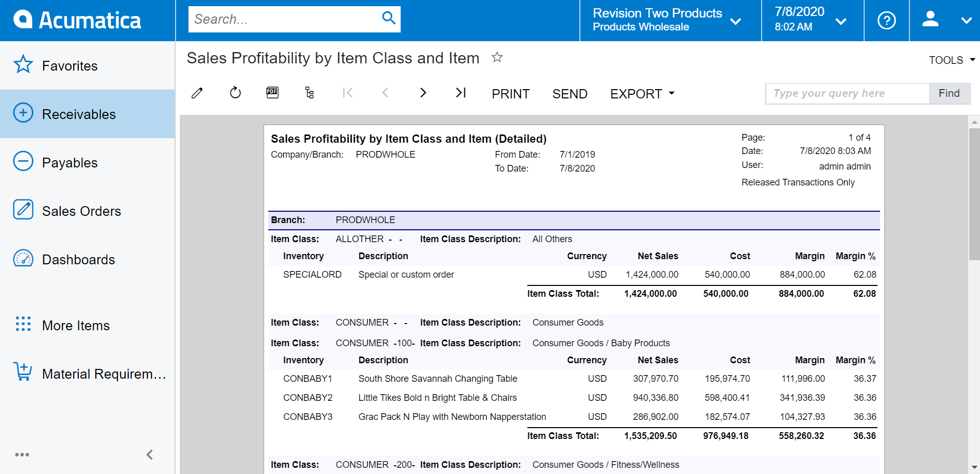
Task: Click the edit report parameters pencil icon
Action: pyautogui.click(x=197, y=93)
